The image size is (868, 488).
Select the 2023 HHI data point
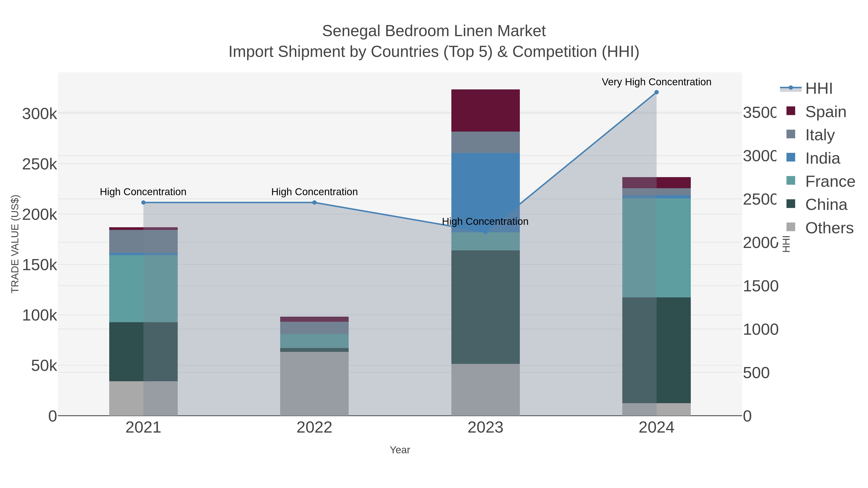[486, 232]
